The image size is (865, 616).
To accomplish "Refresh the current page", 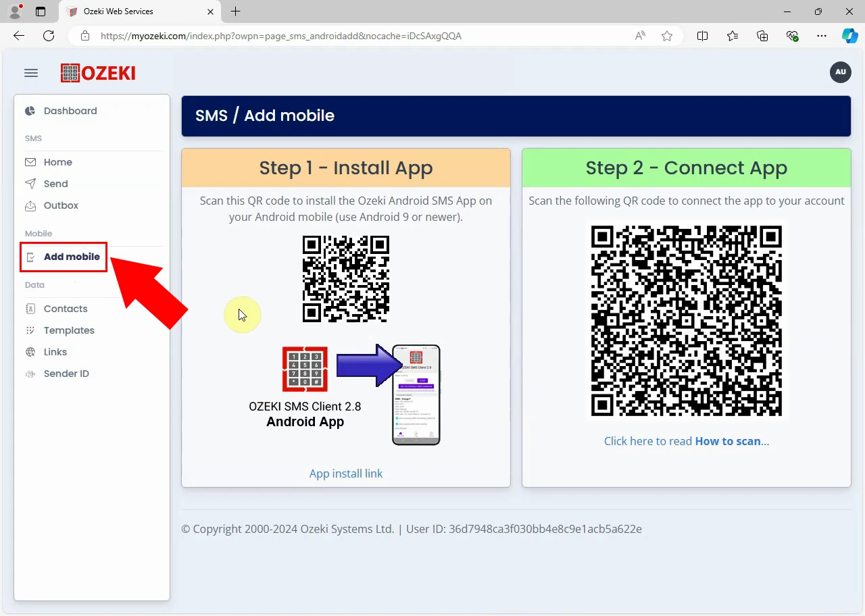I will point(49,36).
